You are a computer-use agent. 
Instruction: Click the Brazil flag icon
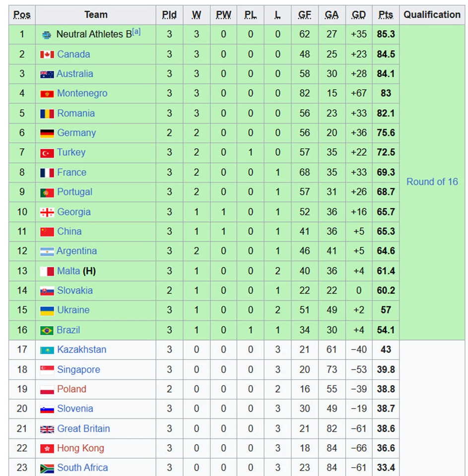47,330
